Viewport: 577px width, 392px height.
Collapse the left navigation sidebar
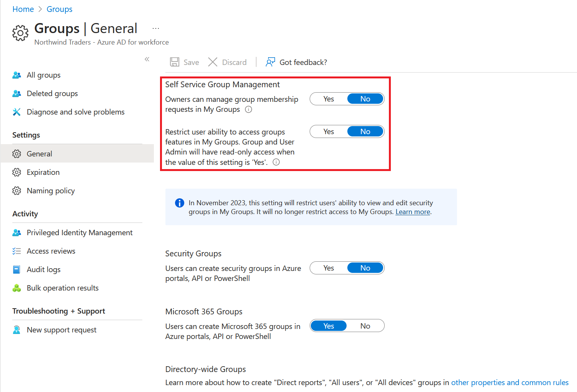pos(147,59)
